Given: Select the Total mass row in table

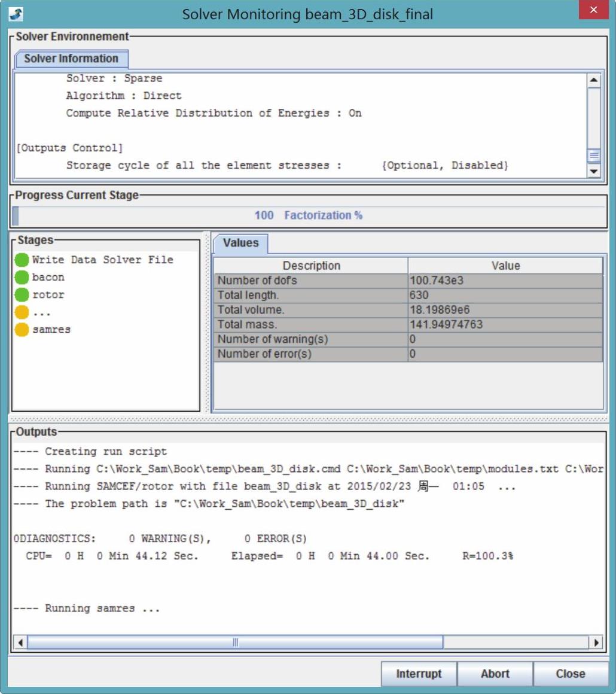Looking at the screenshot, I should click(x=311, y=324).
